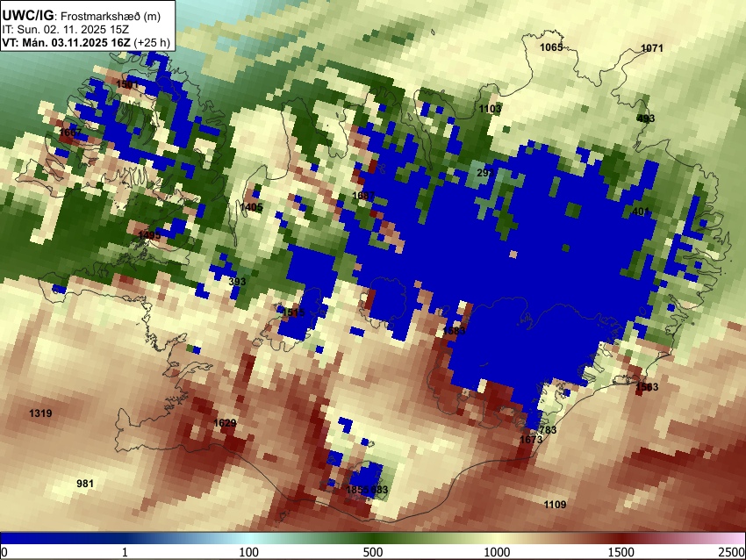Click the 2500 tick label on the color scale
This screenshot has width=746, height=560.
(x=732, y=552)
